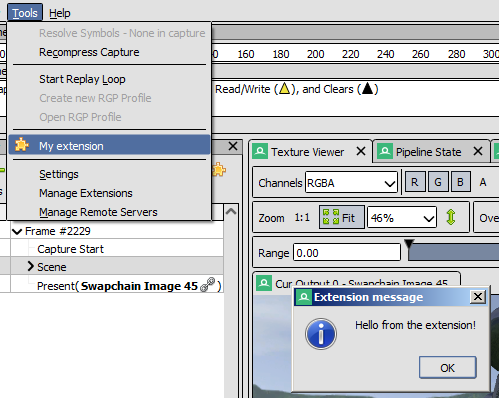The width and height of the screenshot is (499, 398).
Task: Open the Help menu
Action: click(60, 13)
